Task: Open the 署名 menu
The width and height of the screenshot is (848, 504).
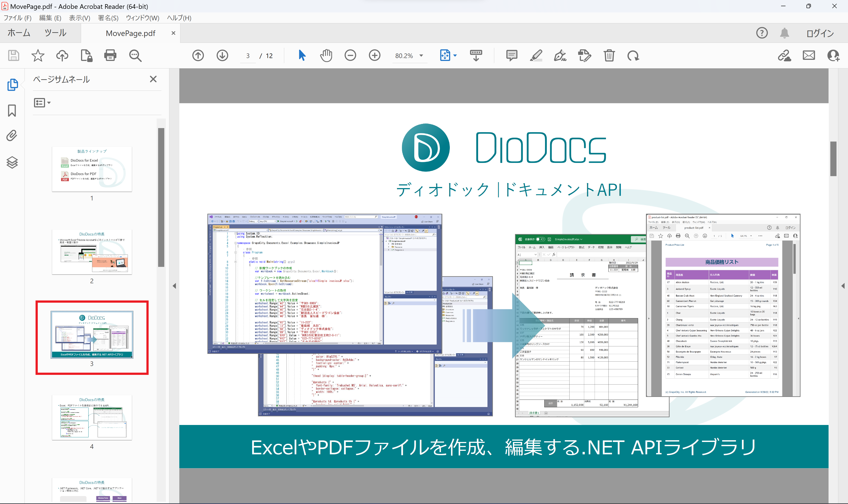Action: (108, 18)
